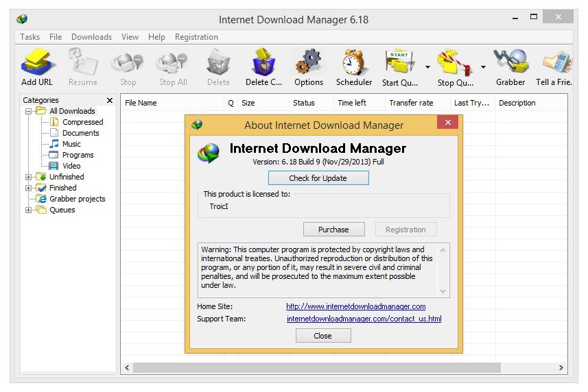Screen dimensions: 588x392
Task: Click the large IDM logo in About dialog
Action: click(x=209, y=154)
